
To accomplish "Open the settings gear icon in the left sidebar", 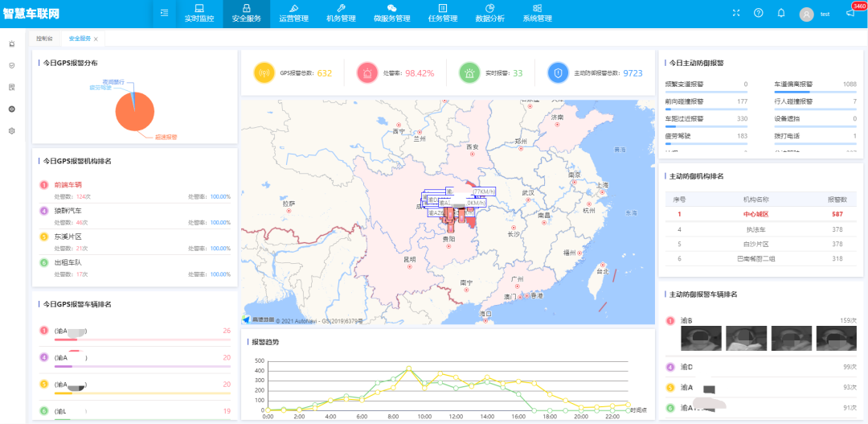I will pyautogui.click(x=11, y=131).
